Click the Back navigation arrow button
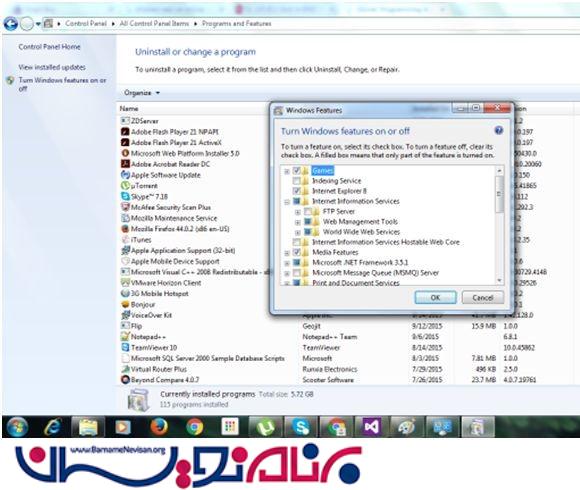Screen dimensions: 580x490 [x=11, y=24]
